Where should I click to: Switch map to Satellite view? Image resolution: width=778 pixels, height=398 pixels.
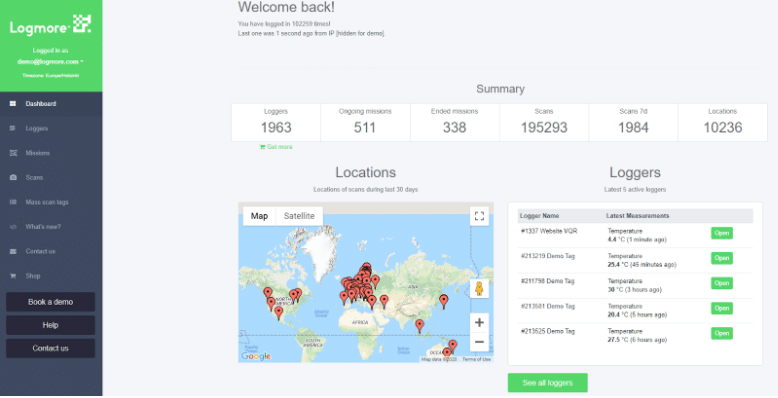pos(299,216)
